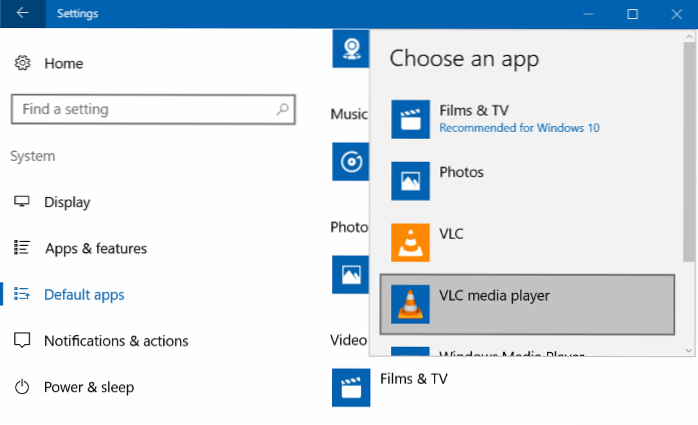Click the Music player default app icon
The height and width of the screenshot is (425, 698).
point(350,161)
